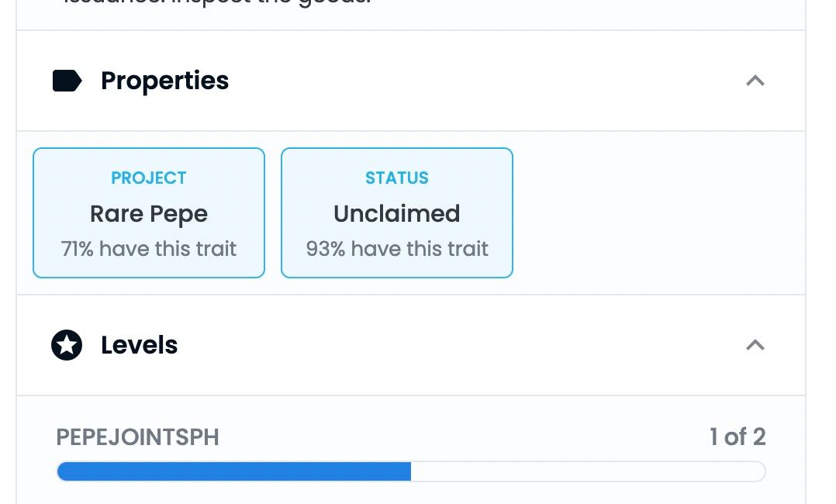Image resolution: width=836 pixels, height=504 pixels.
Task: Click the Levels section heading
Action: pyautogui.click(x=139, y=345)
